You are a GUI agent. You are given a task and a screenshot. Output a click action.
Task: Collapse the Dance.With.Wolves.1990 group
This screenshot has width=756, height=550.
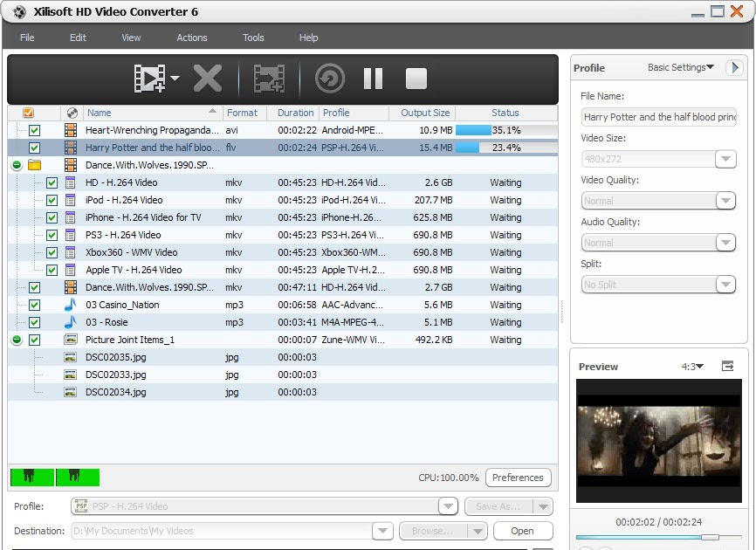coord(16,164)
